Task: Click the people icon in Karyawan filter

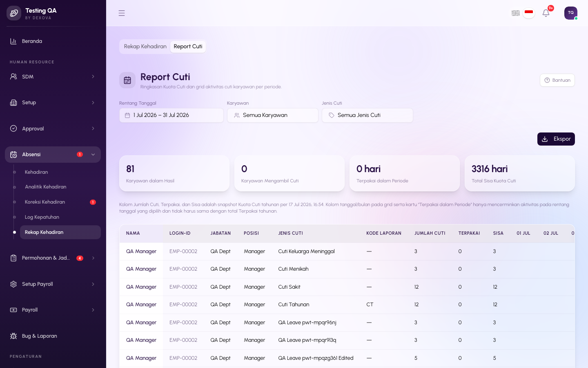Action: [237, 115]
